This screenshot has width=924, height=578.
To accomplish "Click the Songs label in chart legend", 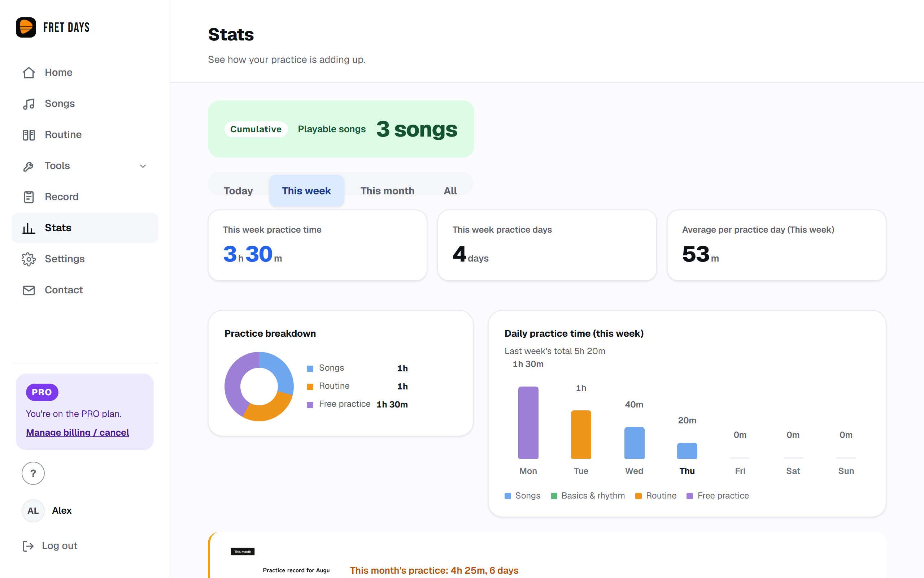I will pyautogui.click(x=528, y=496).
